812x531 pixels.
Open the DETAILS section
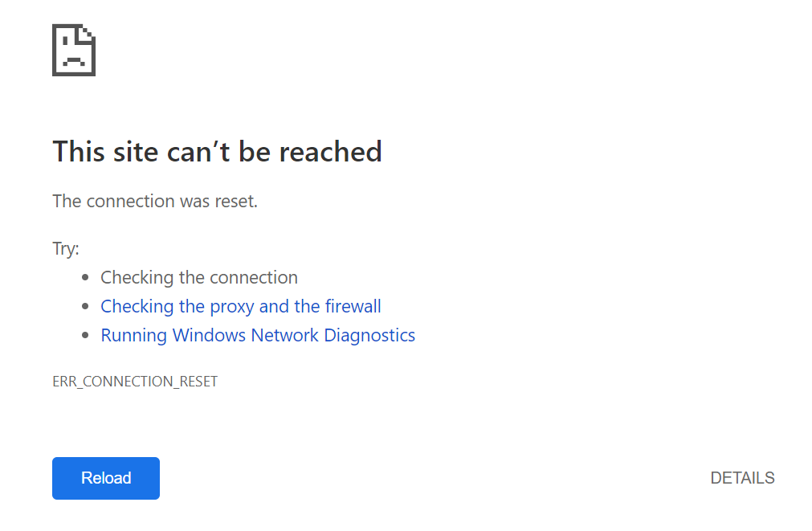(x=742, y=478)
